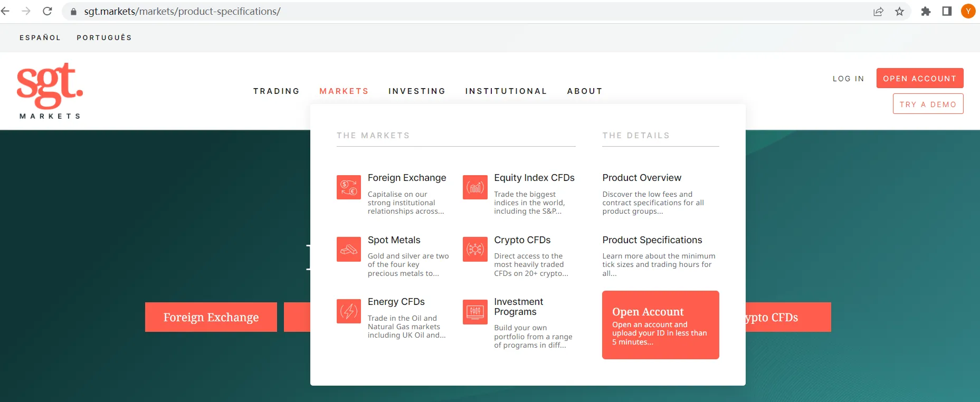Switch language to Português
This screenshot has width=980, height=402.
pyautogui.click(x=104, y=38)
